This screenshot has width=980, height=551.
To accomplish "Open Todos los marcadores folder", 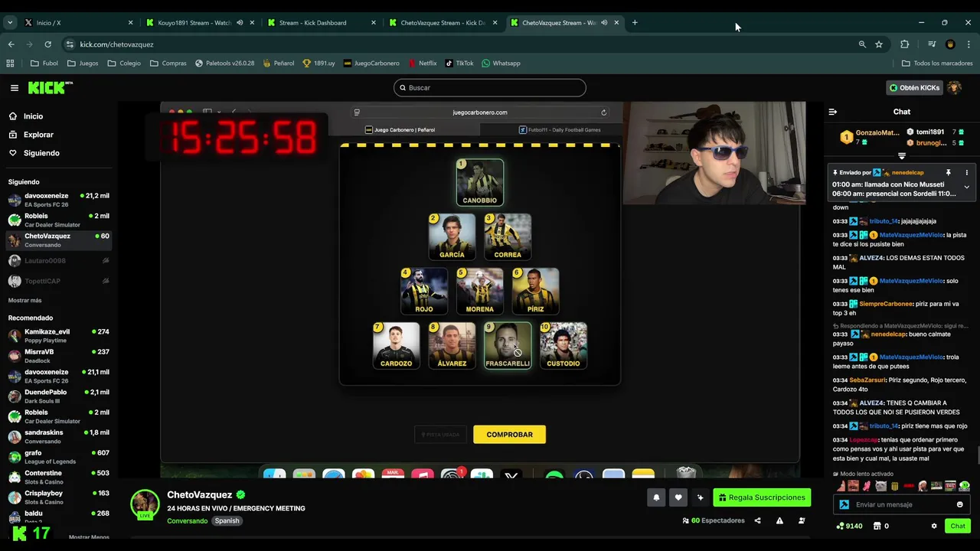I will (x=937, y=64).
